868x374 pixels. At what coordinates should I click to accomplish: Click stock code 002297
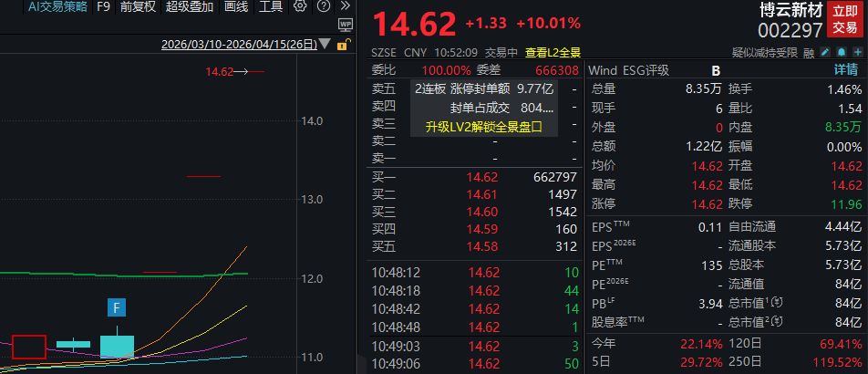[790, 29]
